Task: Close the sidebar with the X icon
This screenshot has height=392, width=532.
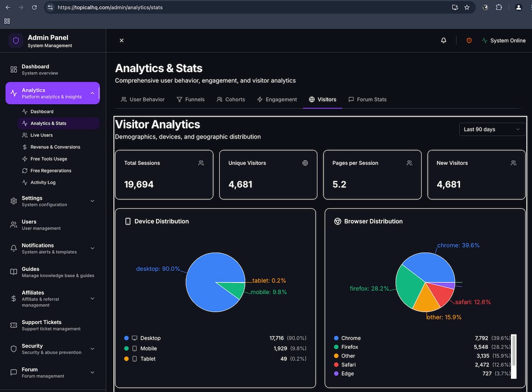Action: pos(121,40)
